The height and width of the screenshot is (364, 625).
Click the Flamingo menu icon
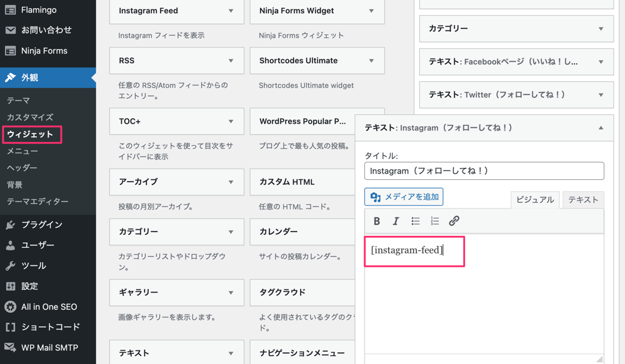tap(11, 10)
